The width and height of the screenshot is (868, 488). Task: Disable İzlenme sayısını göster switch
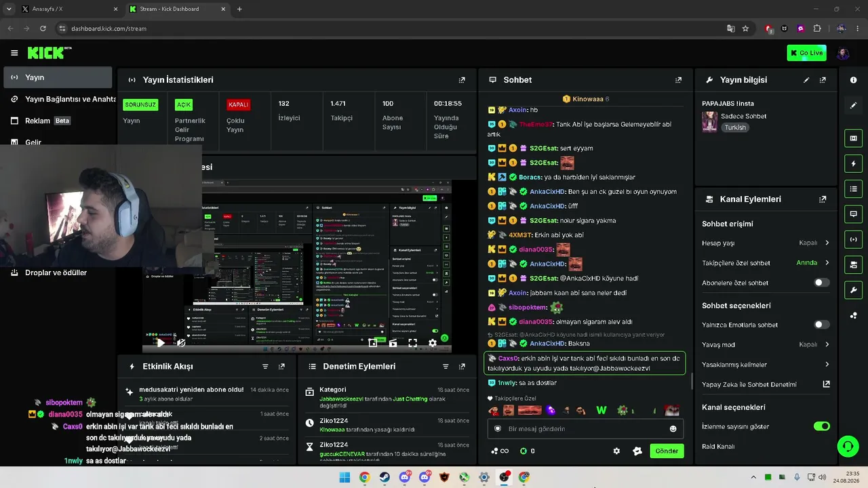(821, 426)
